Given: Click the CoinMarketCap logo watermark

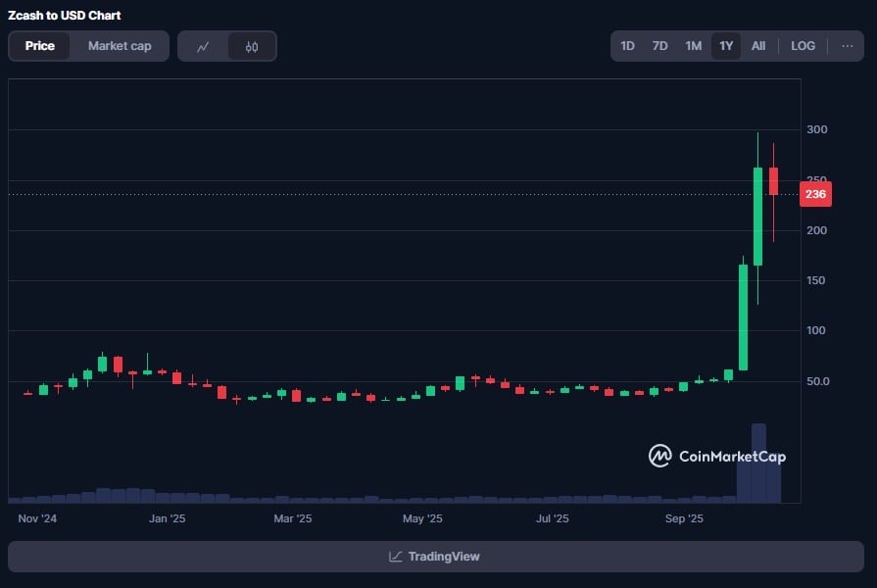Looking at the screenshot, I should (717, 456).
